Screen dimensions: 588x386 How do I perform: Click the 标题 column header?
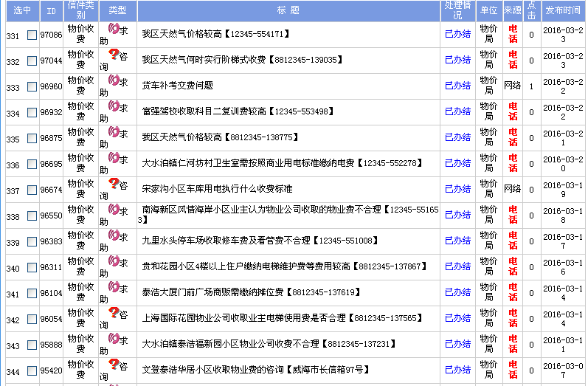point(288,10)
